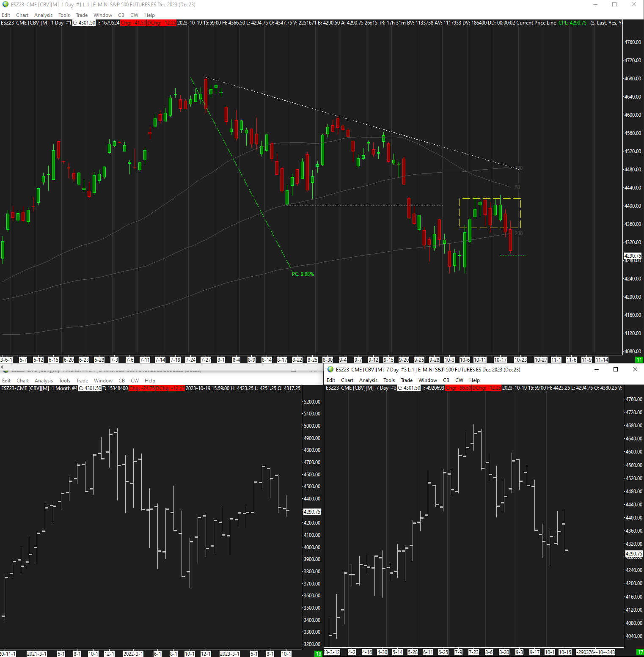This screenshot has width=644, height=657.
Task: Click the red 'Chg: -56.50' value in the 7 Day header
Action: pos(458,388)
